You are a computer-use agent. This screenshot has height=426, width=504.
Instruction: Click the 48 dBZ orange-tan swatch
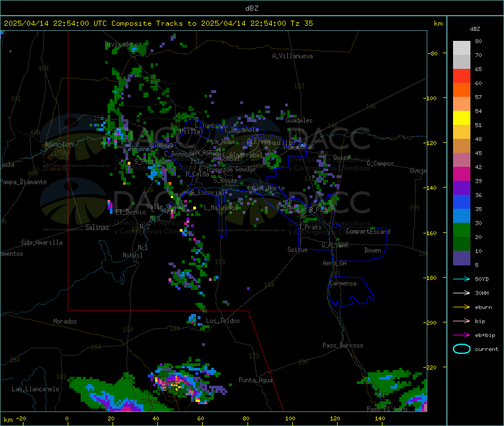click(x=461, y=146)
